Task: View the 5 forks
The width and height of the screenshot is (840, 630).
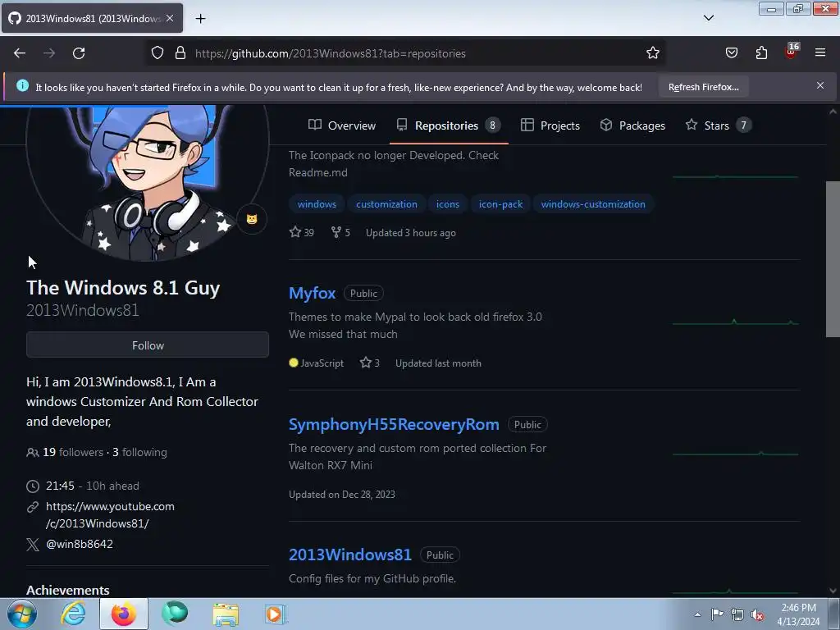Action: point(340,232)
